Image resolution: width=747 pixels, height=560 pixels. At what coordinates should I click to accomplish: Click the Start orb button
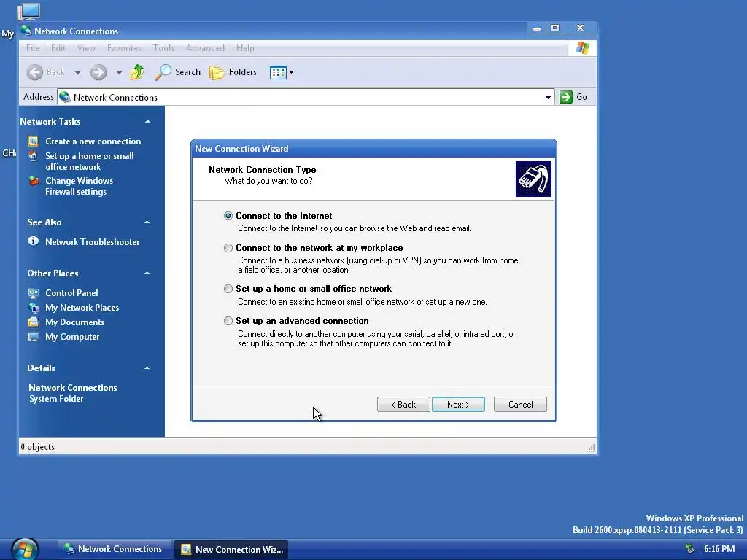[x=25, y=549]
